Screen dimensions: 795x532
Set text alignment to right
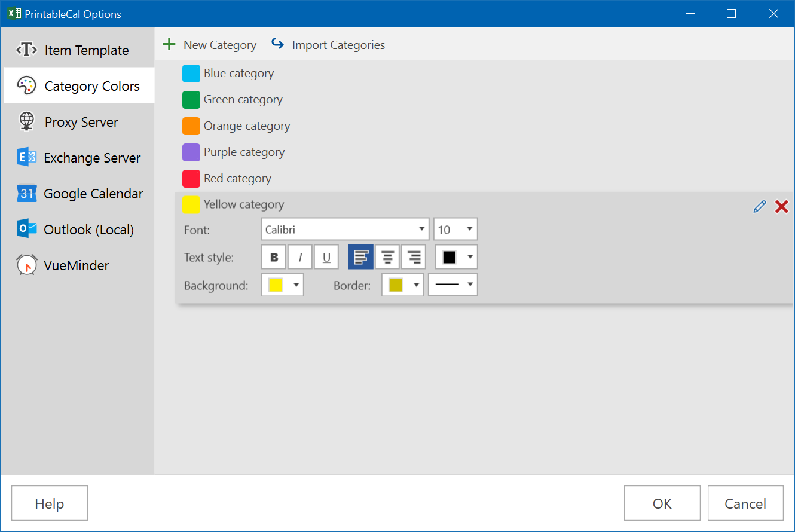click(414, 258)
